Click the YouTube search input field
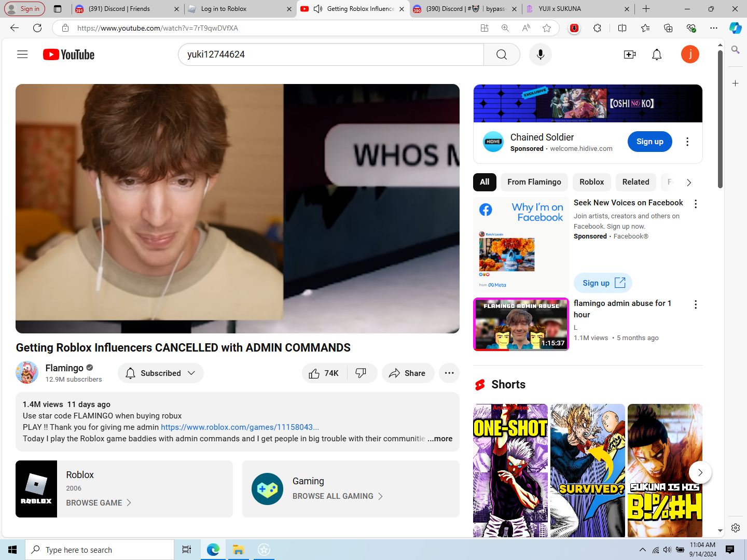Image resolution: width=747 pixels, height=560 pixels. tap(331, 54)
